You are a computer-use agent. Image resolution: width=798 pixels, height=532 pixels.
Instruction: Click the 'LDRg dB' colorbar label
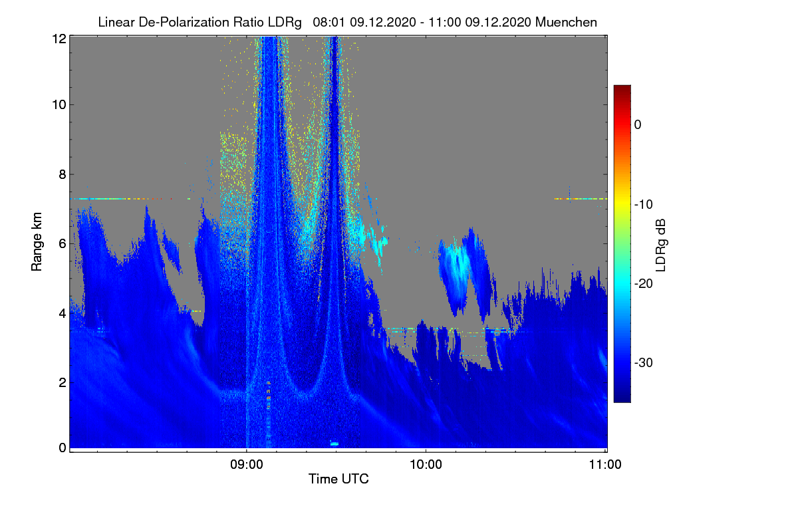click(661, 244)
